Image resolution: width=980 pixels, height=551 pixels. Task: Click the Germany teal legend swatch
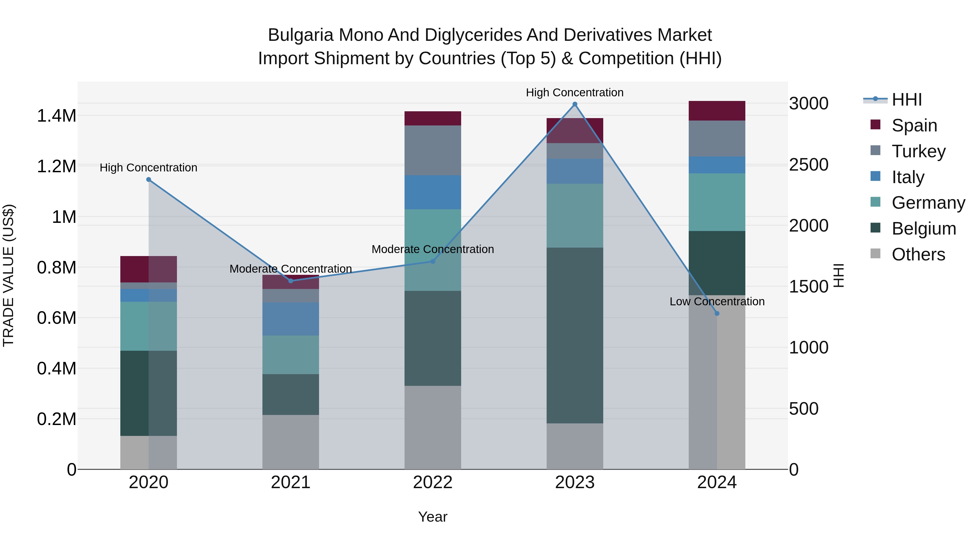[x=875, y=202]
